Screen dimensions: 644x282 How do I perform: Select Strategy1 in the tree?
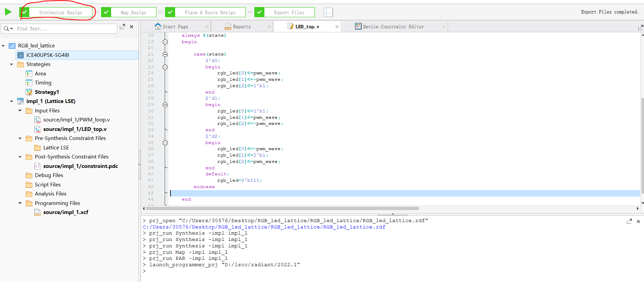47,92
